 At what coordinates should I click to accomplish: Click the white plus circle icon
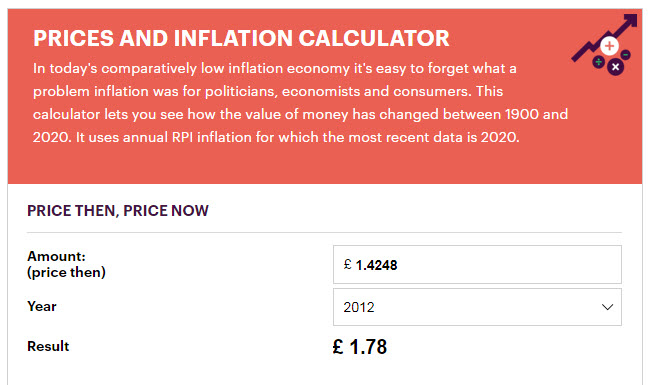(609, 46)
